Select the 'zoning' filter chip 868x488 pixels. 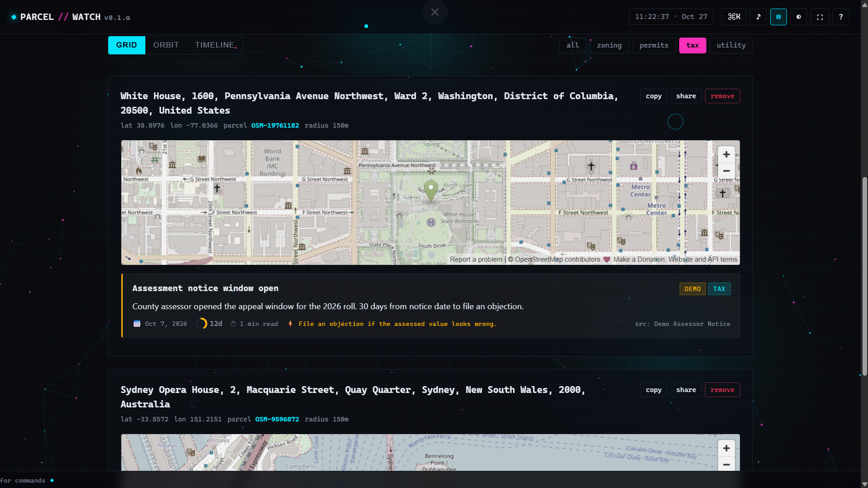coord(609,45)
